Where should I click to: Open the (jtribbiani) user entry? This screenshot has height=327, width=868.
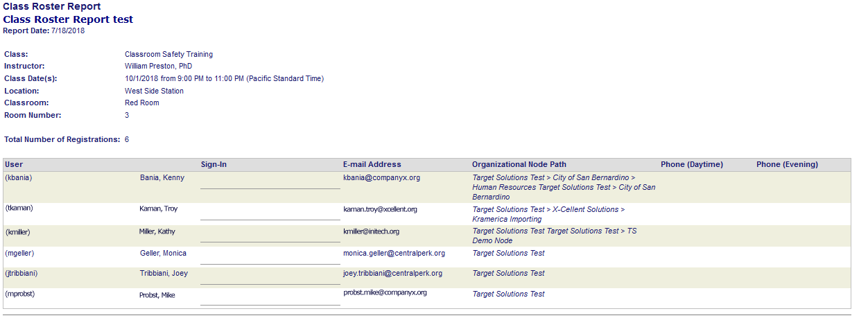click(x=21, y=273)
